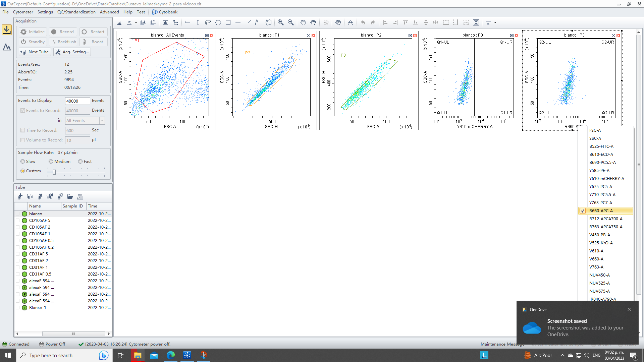Click the print icon in toolbar

[x=488, y=22]
